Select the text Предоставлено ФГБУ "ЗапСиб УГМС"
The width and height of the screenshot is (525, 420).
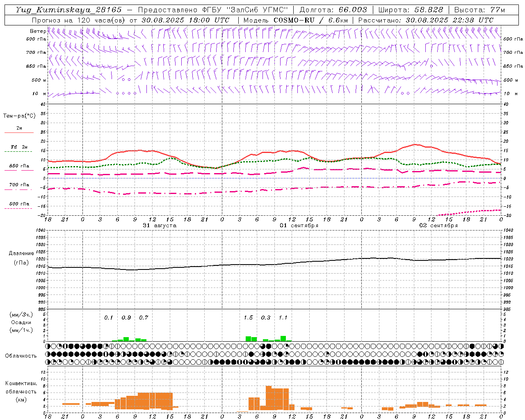213,10
